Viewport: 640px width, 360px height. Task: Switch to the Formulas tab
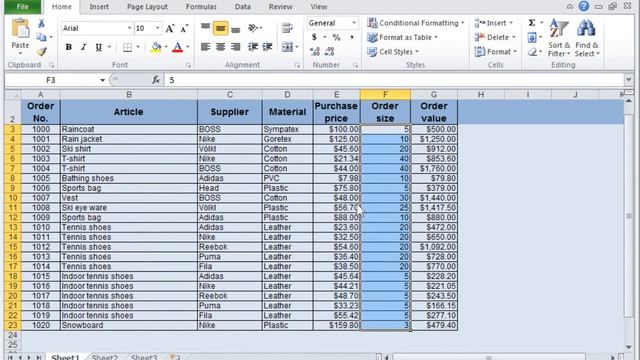pyautogui.click(x=201, y=7)
